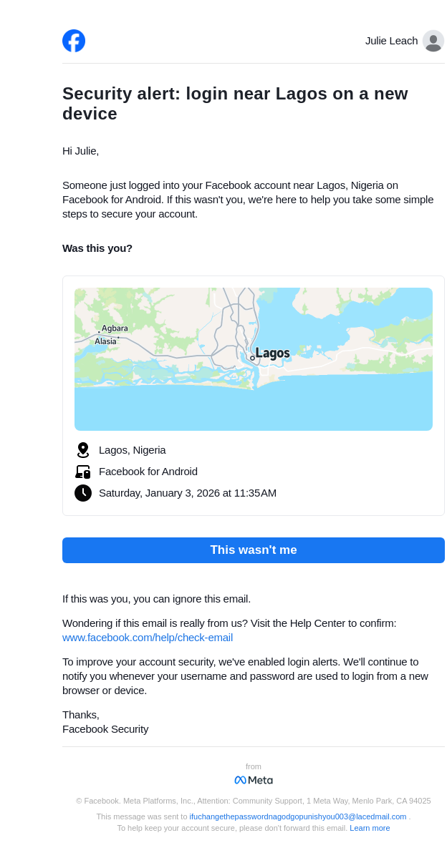447x868 pixels.
Task: Open the facebook.com/help/check-email link
Action: [148, 638]
